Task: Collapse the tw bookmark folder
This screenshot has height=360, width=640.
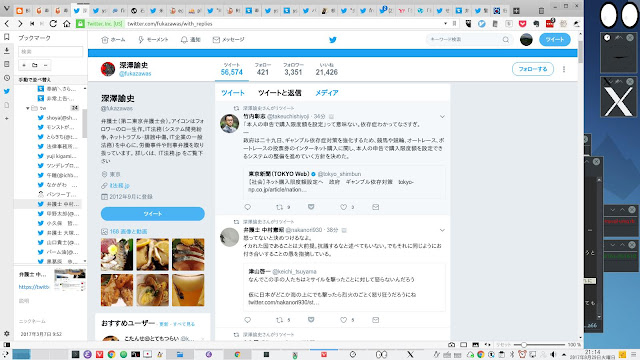Action: (x=27, y=108)
